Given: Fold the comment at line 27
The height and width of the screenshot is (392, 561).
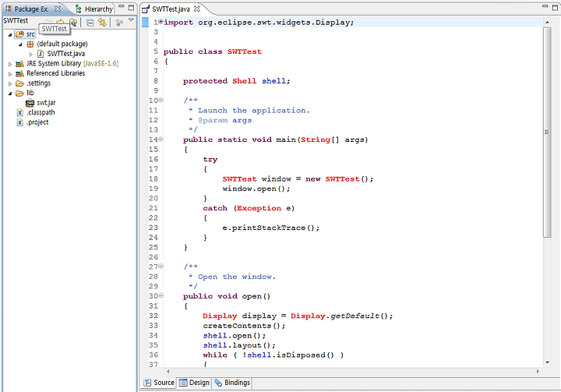Looking at the screenshot, I should click(161, 266).
